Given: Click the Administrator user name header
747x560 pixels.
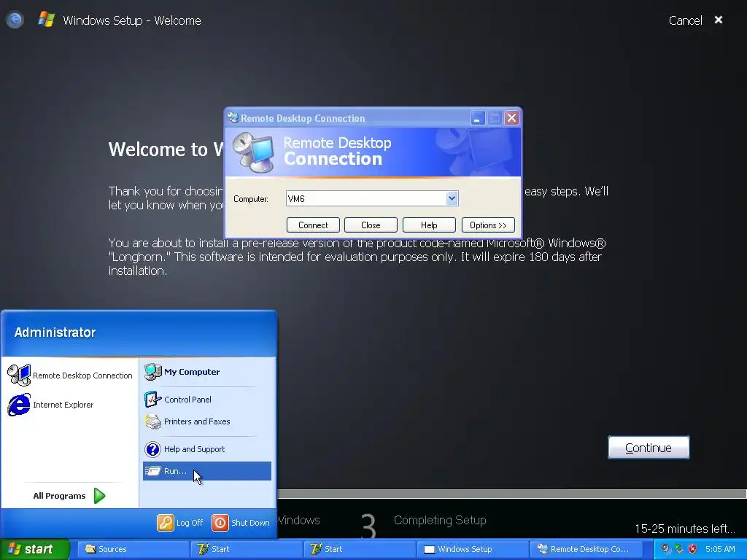Looking at the screenshot, I should (55, 332).
